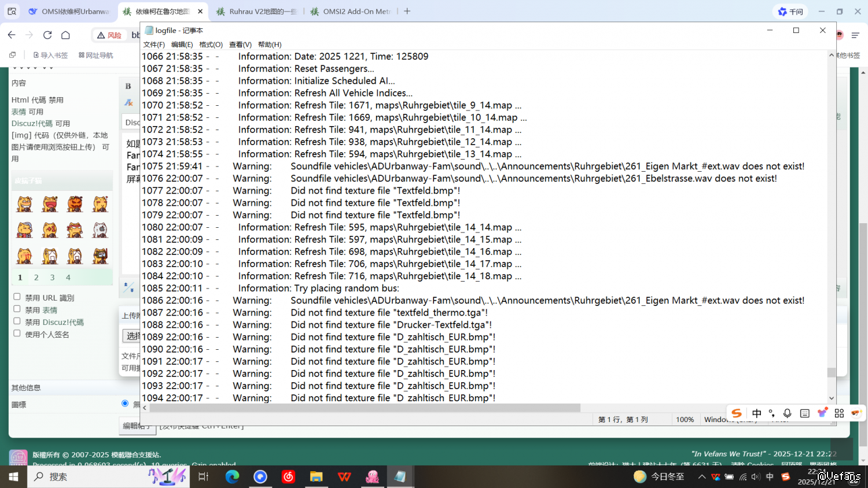Open a new browser tab
Screen dimensions: 868x488
coord(407,11)
